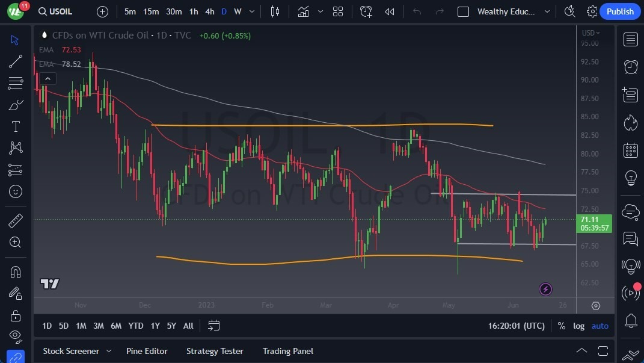Expand the time interval dropdown arrow
The width and height of the screenshot is (644, 363).
point(251,11)
